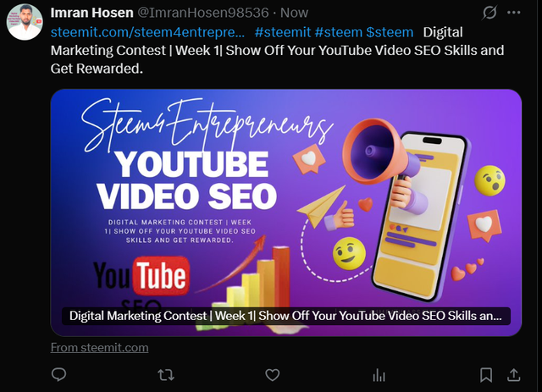This screenshot has height=392, width=542.
Task: Select the #steemit hashtag
Action: tap(283, 32)
